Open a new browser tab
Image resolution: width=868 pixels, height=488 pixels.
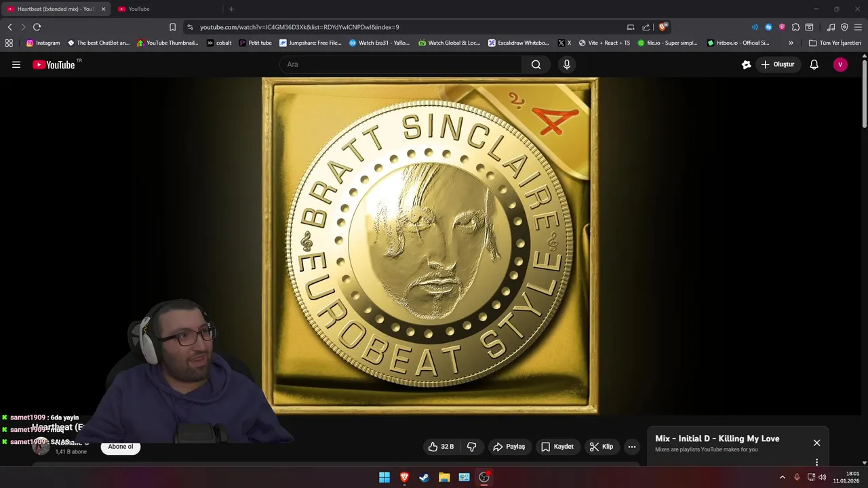(x=231, y=9)
